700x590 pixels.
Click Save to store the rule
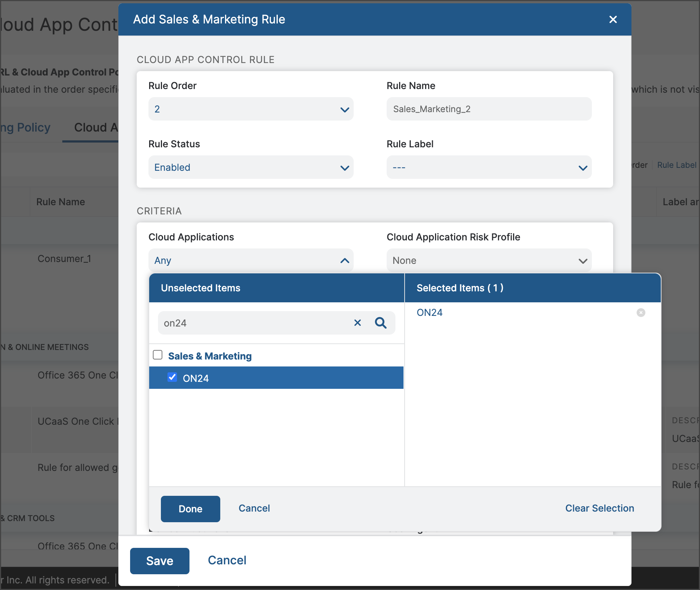(159, 561)
